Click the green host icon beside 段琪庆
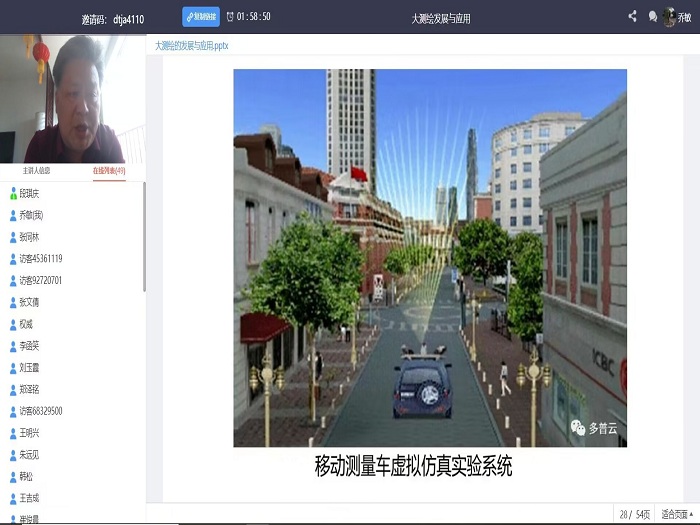 click(13, 193)
